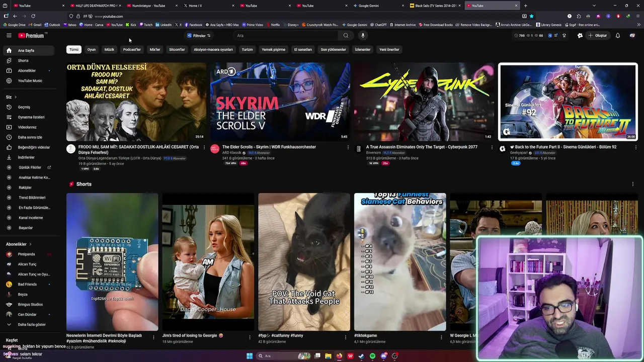This screenshot has width=644, height=362.
Task: Expand the Abonelikler subscriptions section
Action: pos(19,244)
